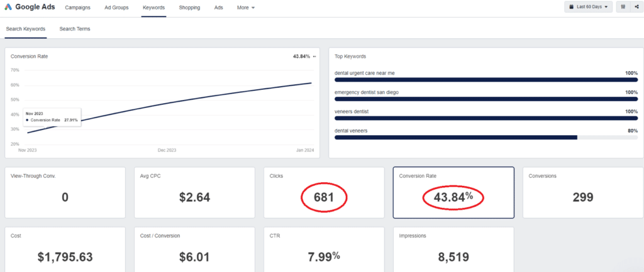
Task: Select the Conversion Rate metric card
Action: [453, 192]
